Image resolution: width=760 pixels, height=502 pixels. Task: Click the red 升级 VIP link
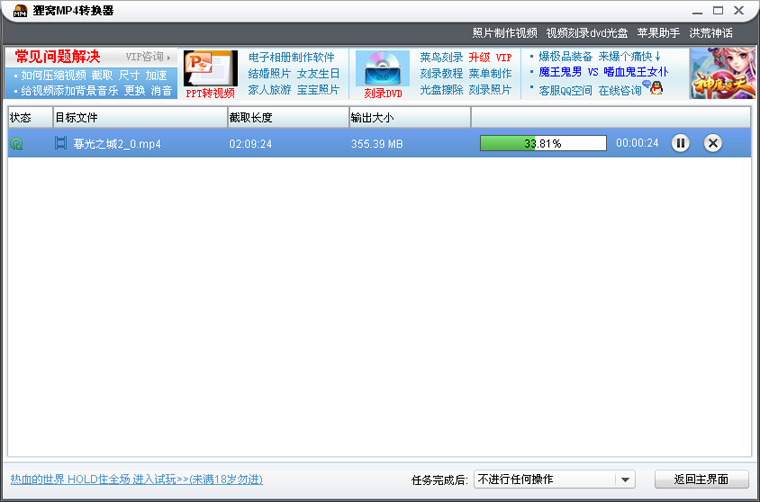tap(490, 57)
